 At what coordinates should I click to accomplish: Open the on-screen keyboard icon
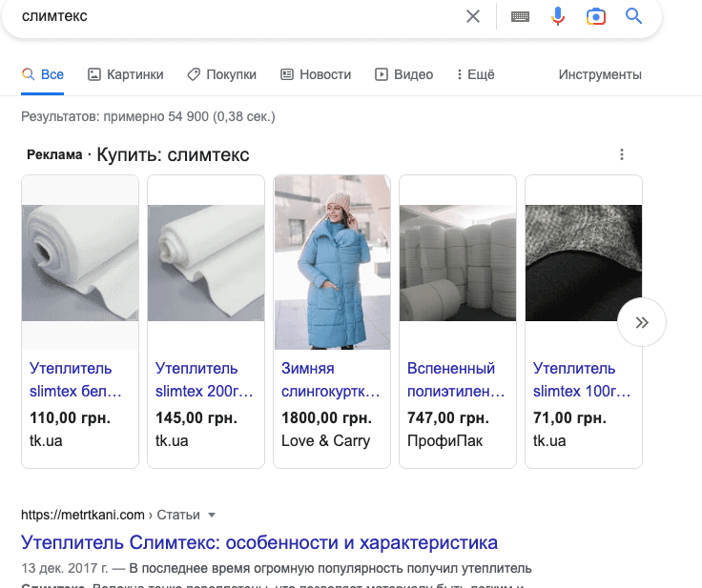[x=520, y=16]
